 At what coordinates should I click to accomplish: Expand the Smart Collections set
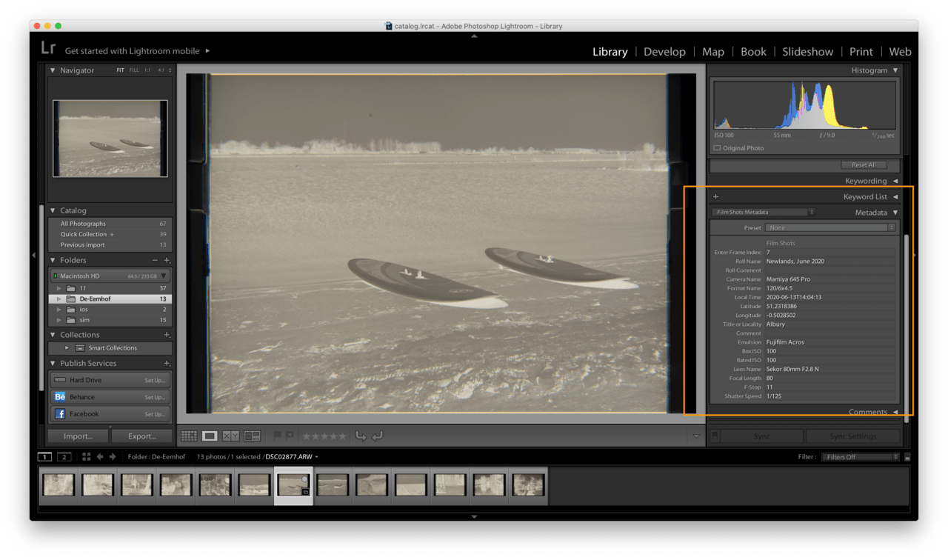pos(67,348)
